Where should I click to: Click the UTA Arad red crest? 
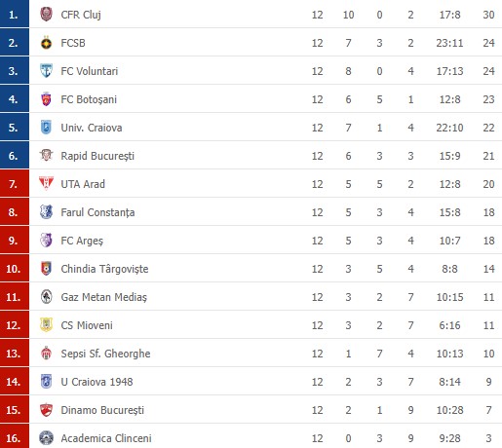[x=46, y=183]
